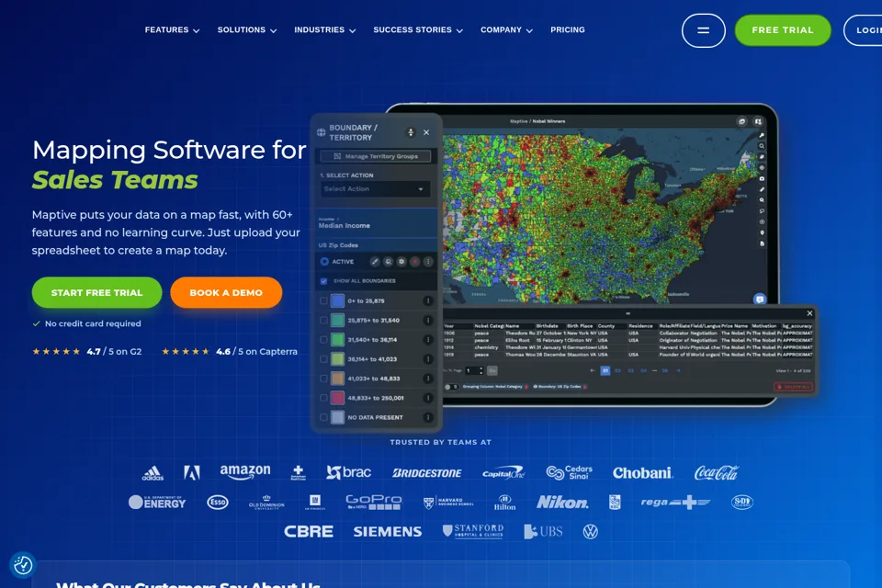The height and width of the screenshot is (588, 882).
Task: Click the Delete All button
Action: click(793, 387)
